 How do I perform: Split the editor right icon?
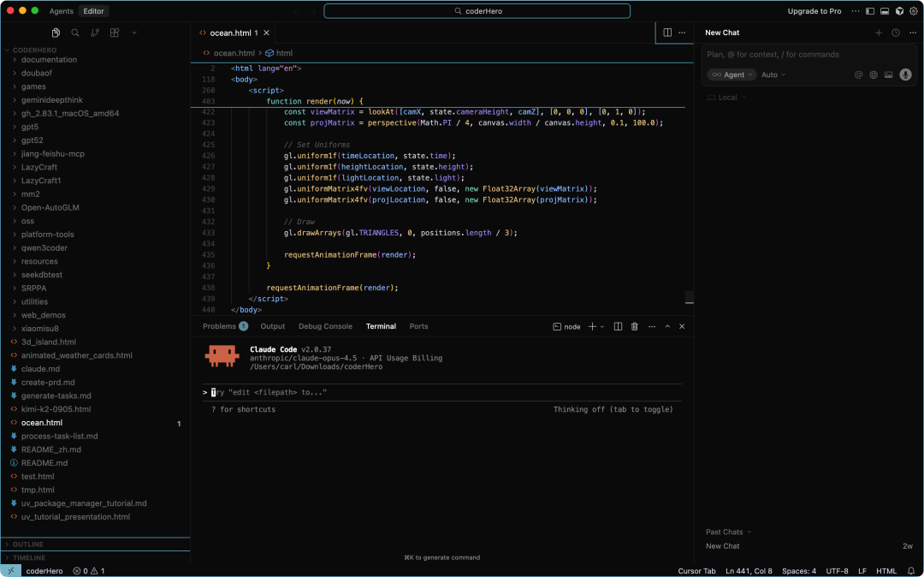(x=667, y=33)
